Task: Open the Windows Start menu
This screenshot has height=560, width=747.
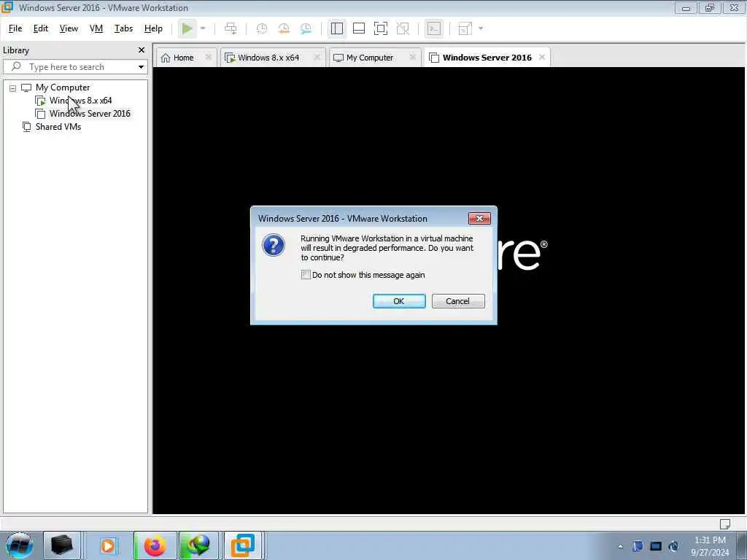Action: click(20, 545)
